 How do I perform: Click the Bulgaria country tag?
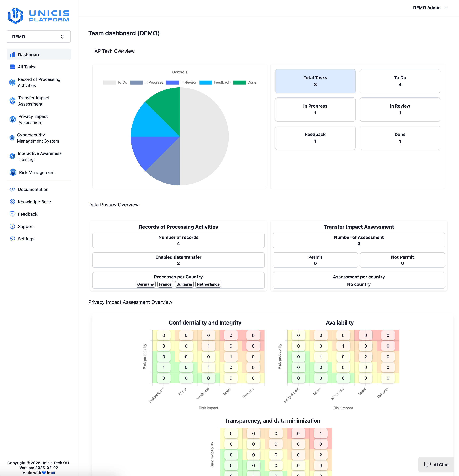click(184, 284)
